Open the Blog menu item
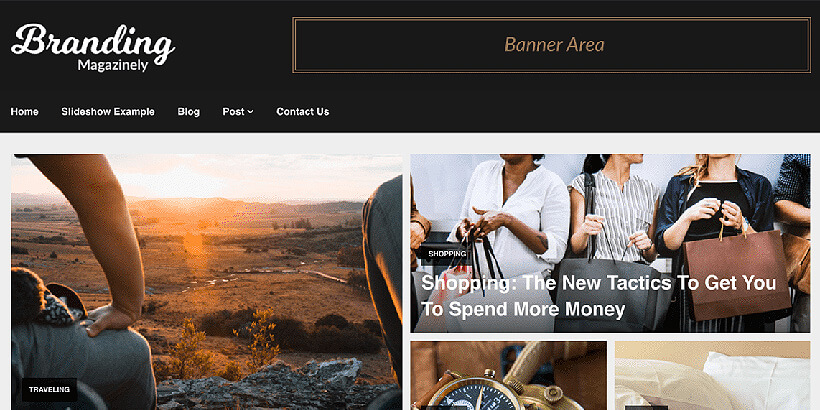The image size is (820, 410). 188,111
